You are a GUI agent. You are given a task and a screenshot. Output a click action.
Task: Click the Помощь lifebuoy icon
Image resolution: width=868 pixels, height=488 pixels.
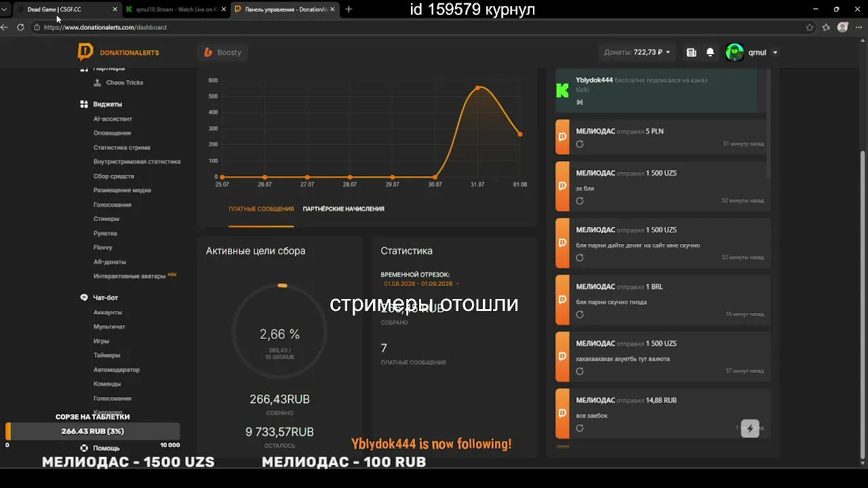[x=84, y=448]
